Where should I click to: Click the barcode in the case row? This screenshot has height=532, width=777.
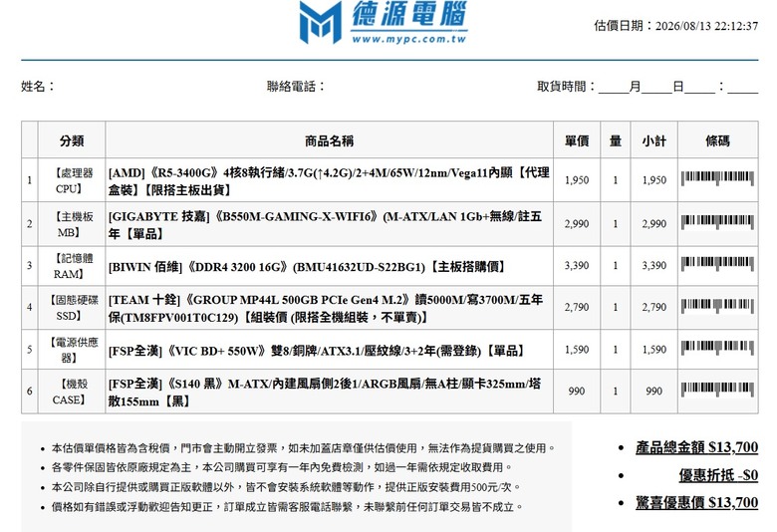coord(717,390)
